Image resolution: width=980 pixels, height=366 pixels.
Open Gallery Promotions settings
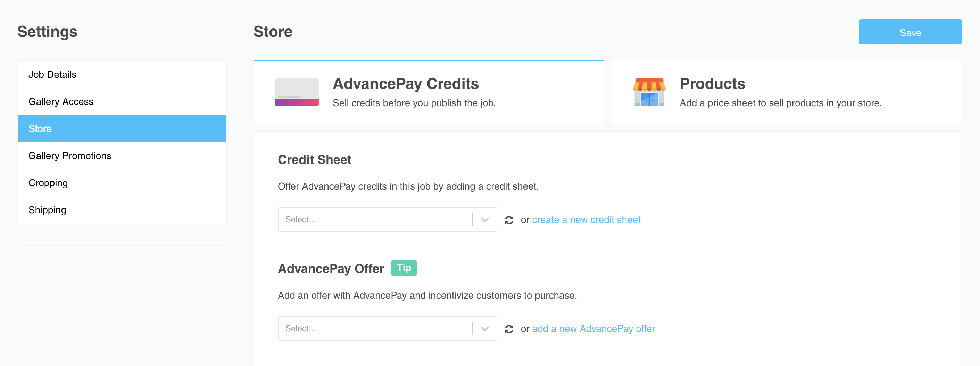click(69, 156)
